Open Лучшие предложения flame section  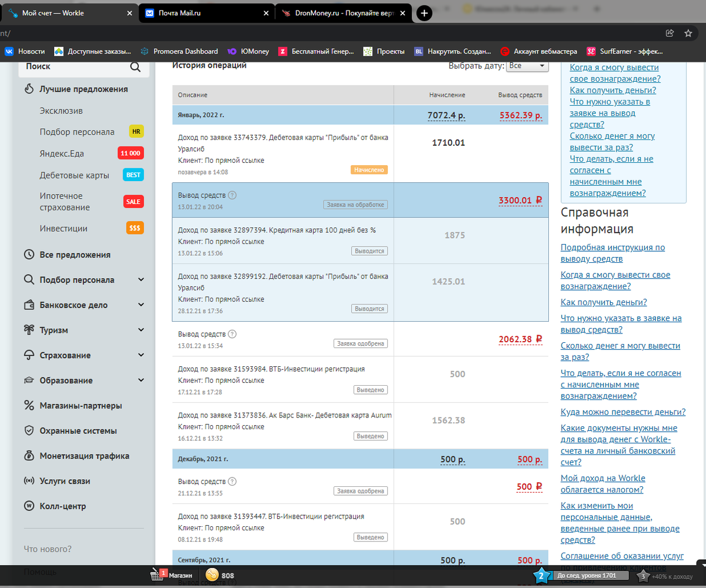(x=75, y=89)
